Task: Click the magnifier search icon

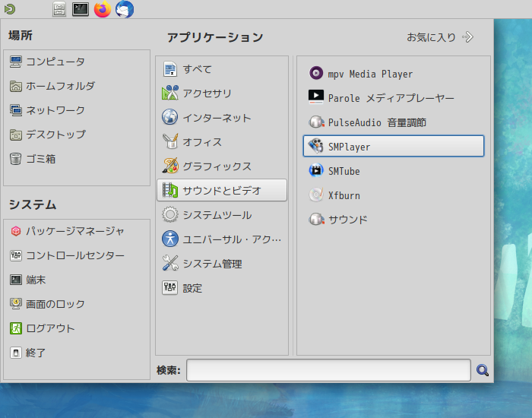Action: (482, 370)
